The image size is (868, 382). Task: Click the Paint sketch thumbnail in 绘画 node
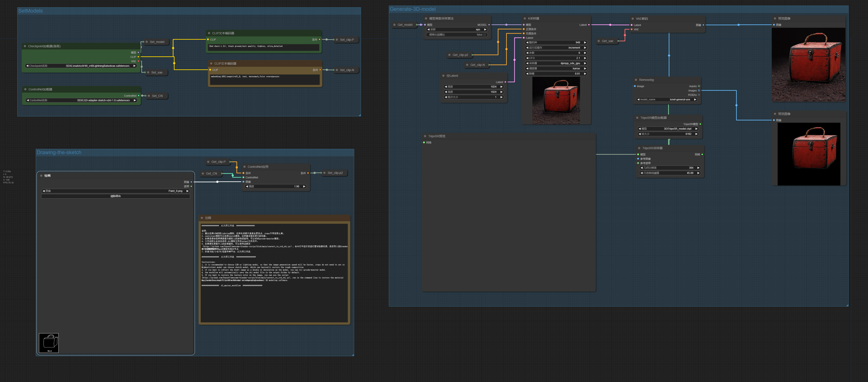click(49, 343)
